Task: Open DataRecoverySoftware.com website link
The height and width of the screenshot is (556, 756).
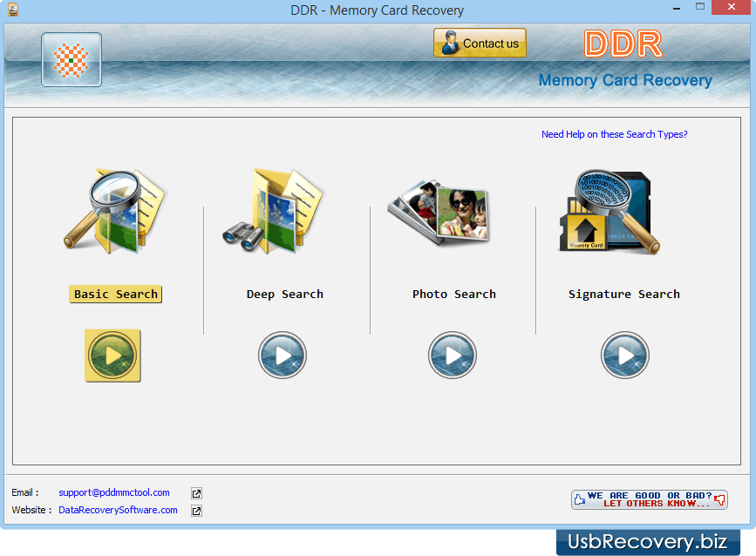Action: (x=118, y=510)
